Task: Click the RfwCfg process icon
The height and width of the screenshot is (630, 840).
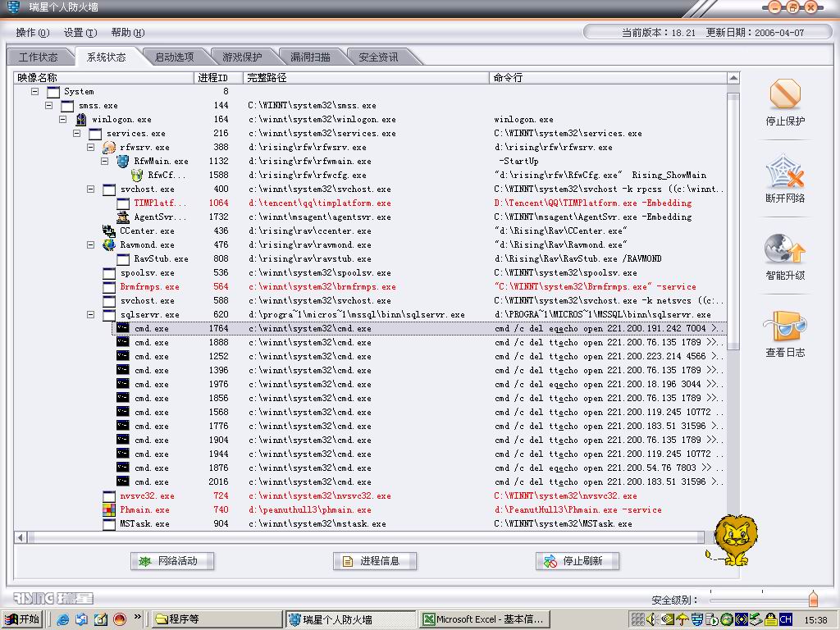Action: 137,176
